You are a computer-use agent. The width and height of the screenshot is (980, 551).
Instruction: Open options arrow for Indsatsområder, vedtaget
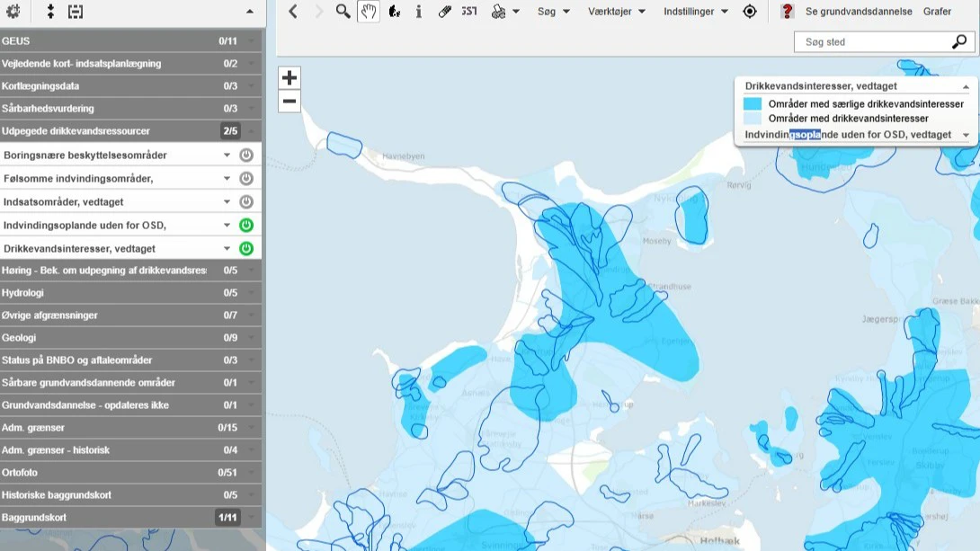[227, 201]
